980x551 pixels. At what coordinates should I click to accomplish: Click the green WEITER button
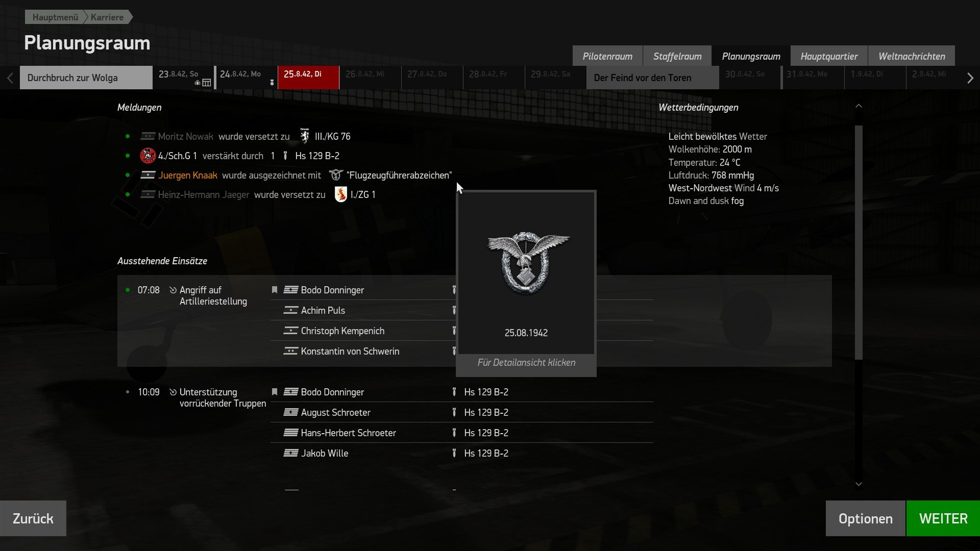click(943, 518)
